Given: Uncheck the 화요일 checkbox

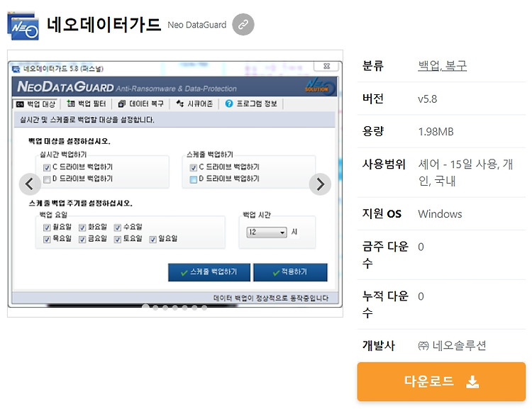Looking at the screenshot, I should click(82, 228).
